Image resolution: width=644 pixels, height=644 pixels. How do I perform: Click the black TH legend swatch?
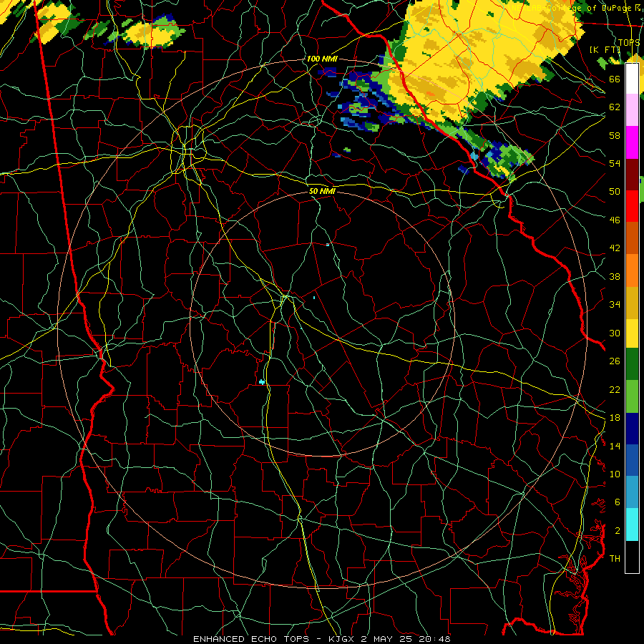pos(632,556)
